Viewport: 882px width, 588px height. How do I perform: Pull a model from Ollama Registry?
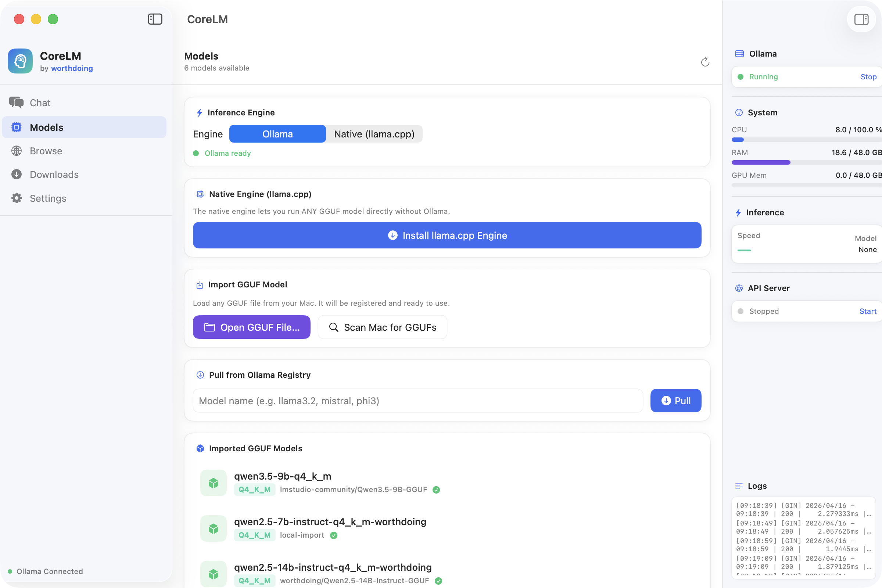(676, 401)
